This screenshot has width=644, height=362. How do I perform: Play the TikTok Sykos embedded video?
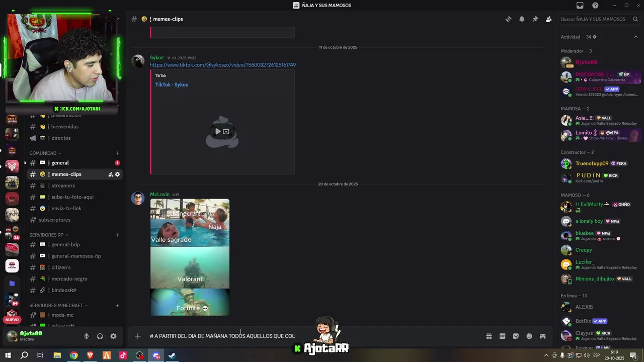click(218, 132)
